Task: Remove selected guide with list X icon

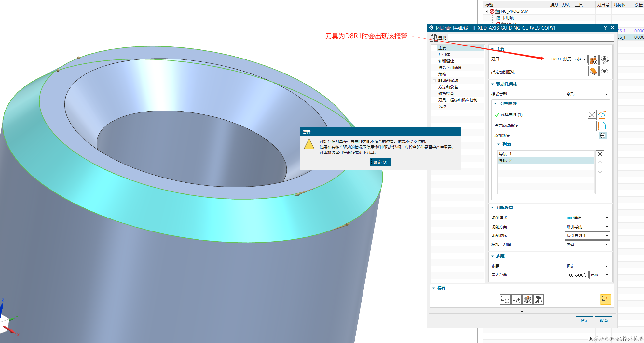Action: click(600, 154)
